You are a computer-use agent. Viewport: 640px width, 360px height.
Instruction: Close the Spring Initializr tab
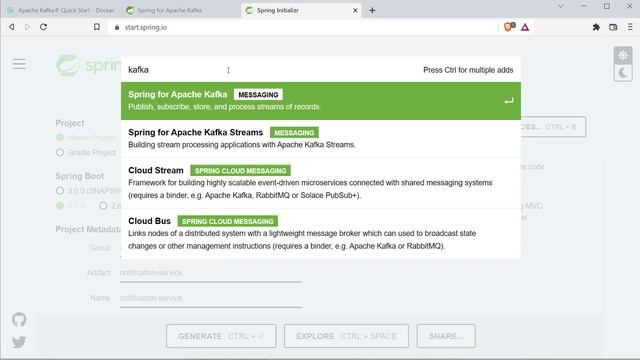pos(355,11)
